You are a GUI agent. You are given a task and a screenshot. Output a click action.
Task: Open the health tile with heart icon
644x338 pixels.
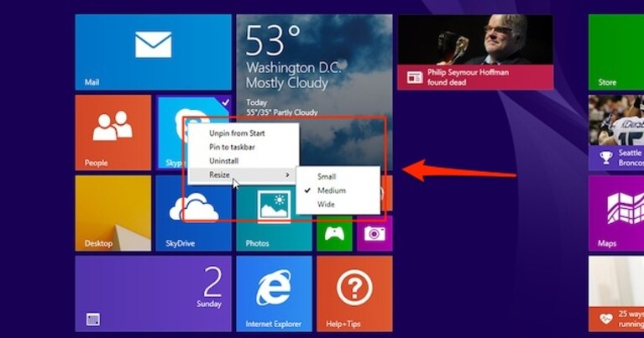[616, 294]
